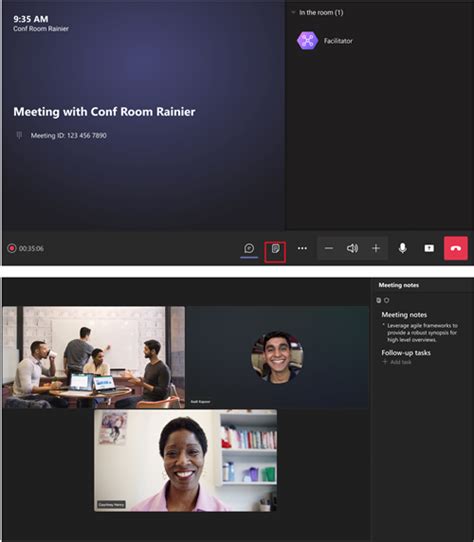Decrease volume with the minus button
The height and width of the screenshot is (542, 474).
tap(329, 248)
